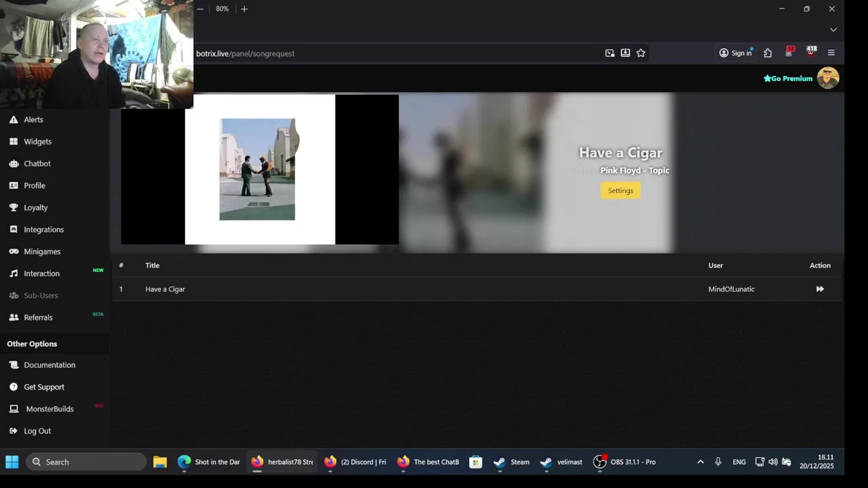Click the MonsterBuilds laptop icon
This screenshot has width=868, height=488.
(x=14, y=409)
